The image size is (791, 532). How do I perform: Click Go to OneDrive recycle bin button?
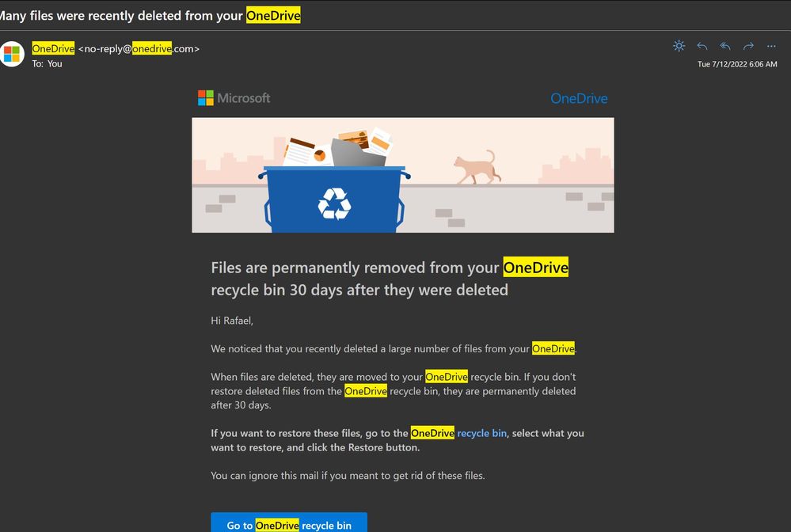[289, 522]
